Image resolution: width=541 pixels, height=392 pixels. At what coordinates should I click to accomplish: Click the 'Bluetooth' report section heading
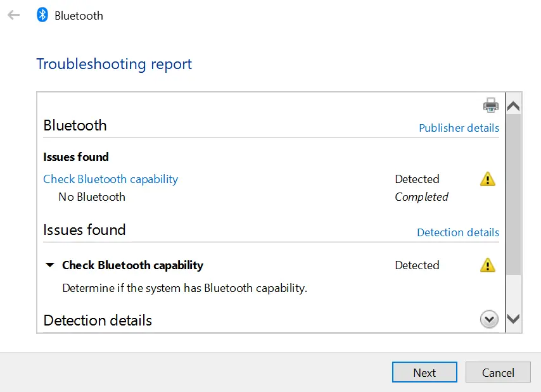(x=75, y=125)
